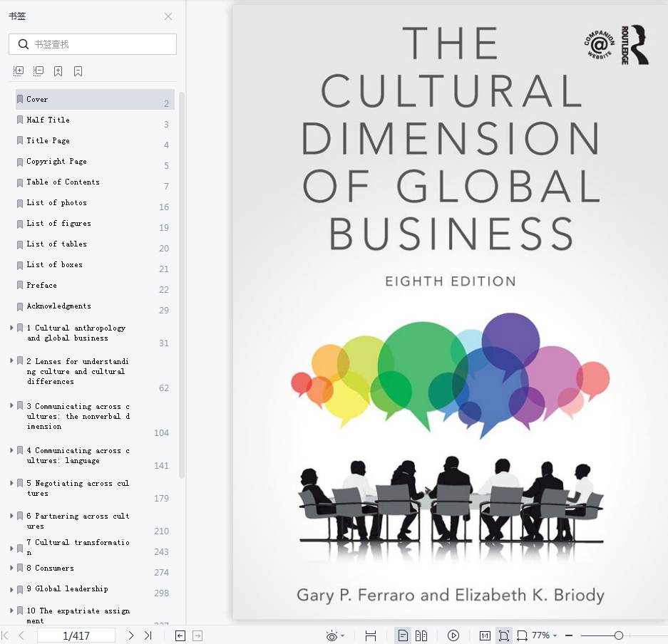Add a new bookmark with the plus-flag icon

[58, 71]
